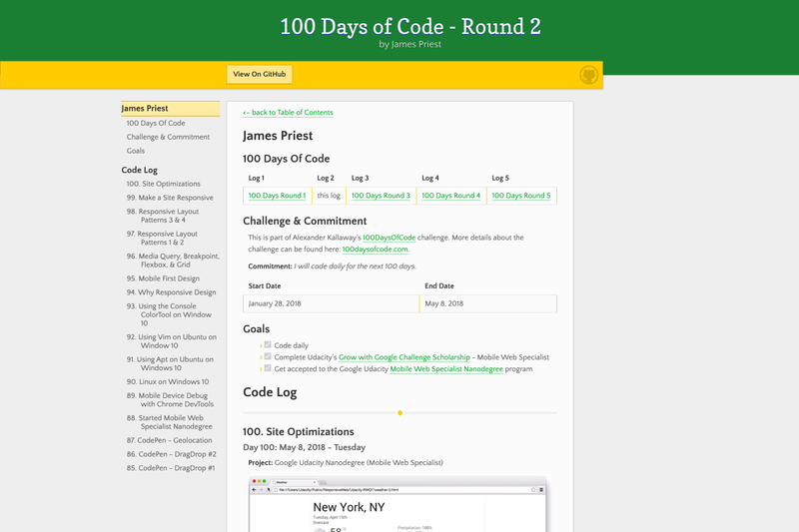Click the 'by James Priest' subtitle

click(410, 44)
